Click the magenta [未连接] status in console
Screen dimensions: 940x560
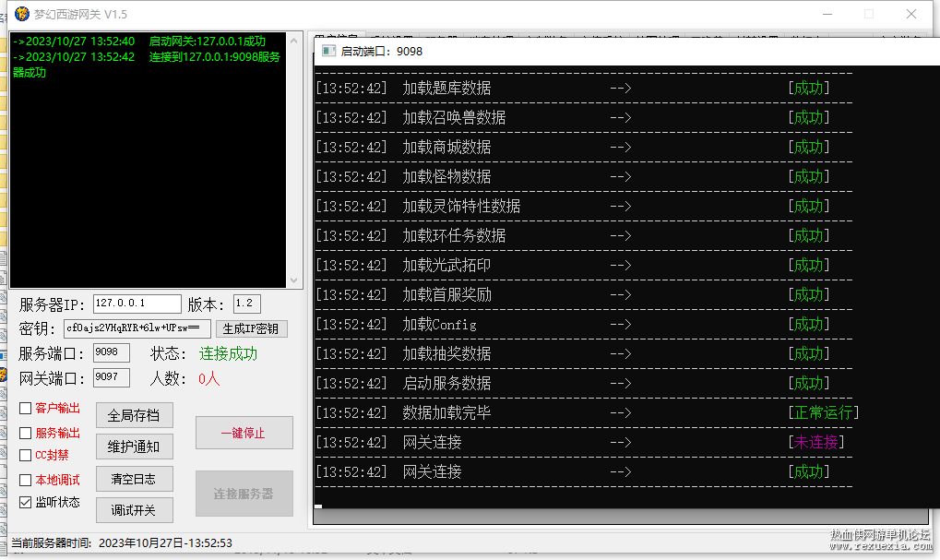(x=815, y=443)
